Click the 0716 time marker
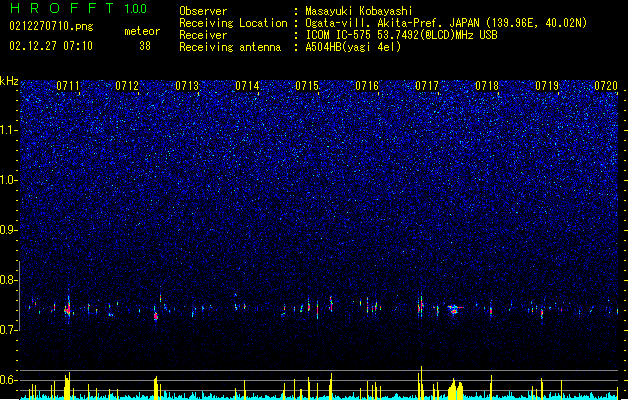629x400 pixels. (367, 86)
